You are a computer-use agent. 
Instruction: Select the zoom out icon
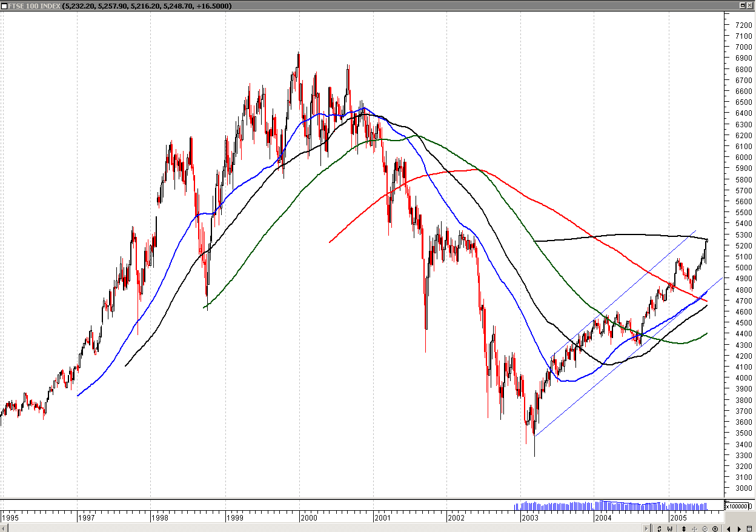pos(705,527)
